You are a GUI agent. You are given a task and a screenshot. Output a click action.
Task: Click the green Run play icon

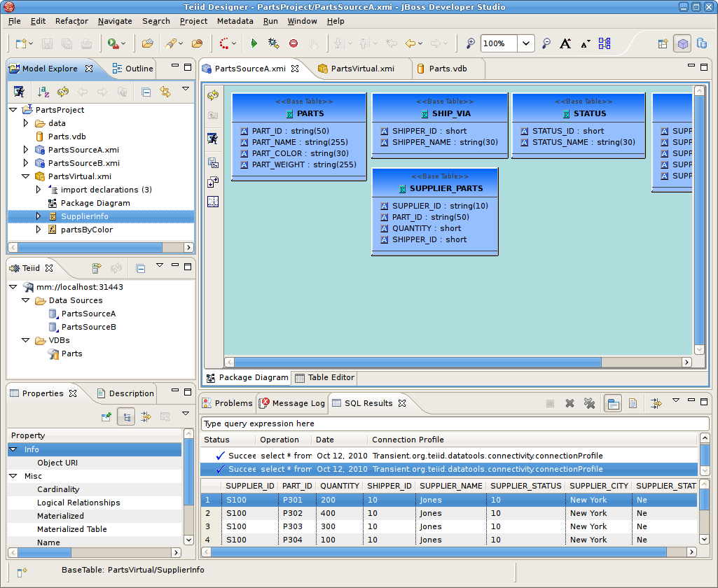254,43
